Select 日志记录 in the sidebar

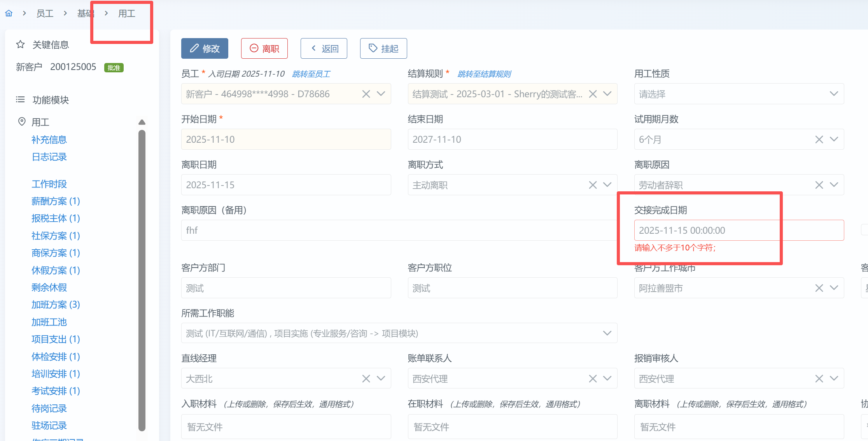[49, 157]
